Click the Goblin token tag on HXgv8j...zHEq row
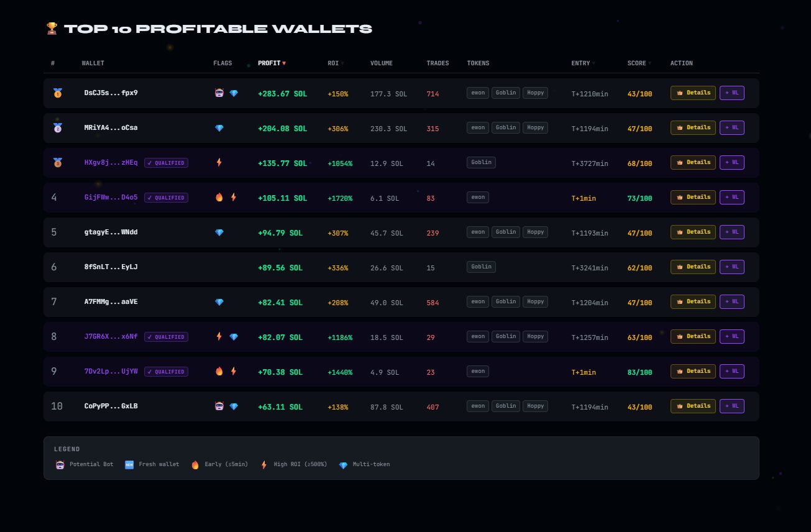This screenshot has height=532, width=811. (481, 162)
